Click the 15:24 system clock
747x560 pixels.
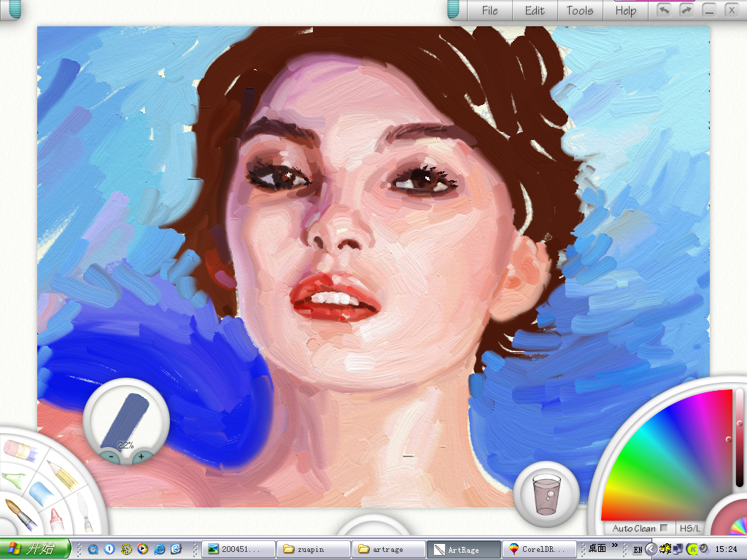726,549
